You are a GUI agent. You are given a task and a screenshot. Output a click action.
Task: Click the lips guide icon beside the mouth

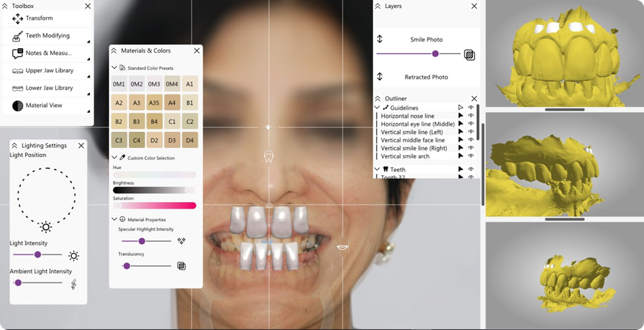point(343,247)
